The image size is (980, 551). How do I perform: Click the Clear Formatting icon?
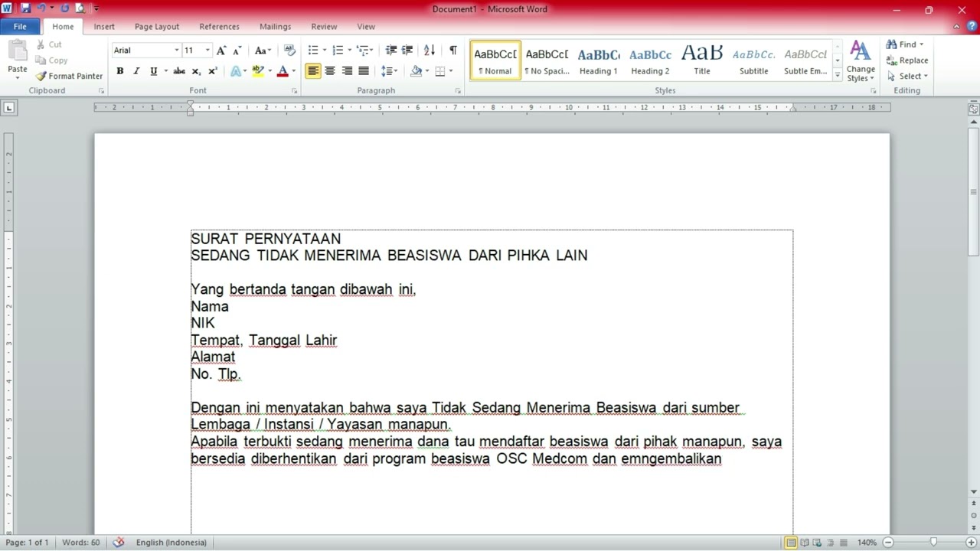point(289,51)
